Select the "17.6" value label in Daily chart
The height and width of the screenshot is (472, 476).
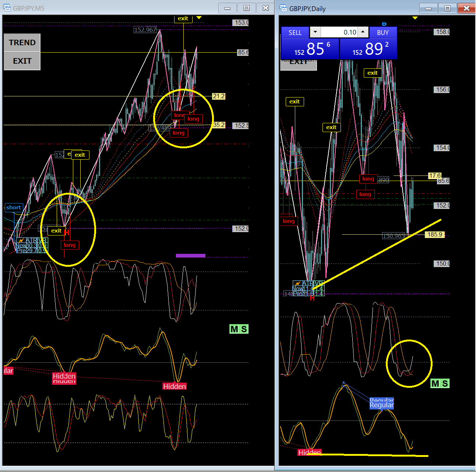(435, 176)
